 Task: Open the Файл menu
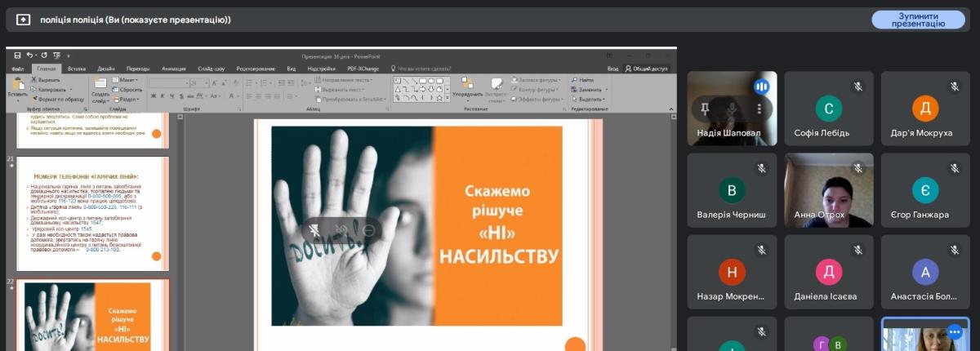click(x=18, y=69)
